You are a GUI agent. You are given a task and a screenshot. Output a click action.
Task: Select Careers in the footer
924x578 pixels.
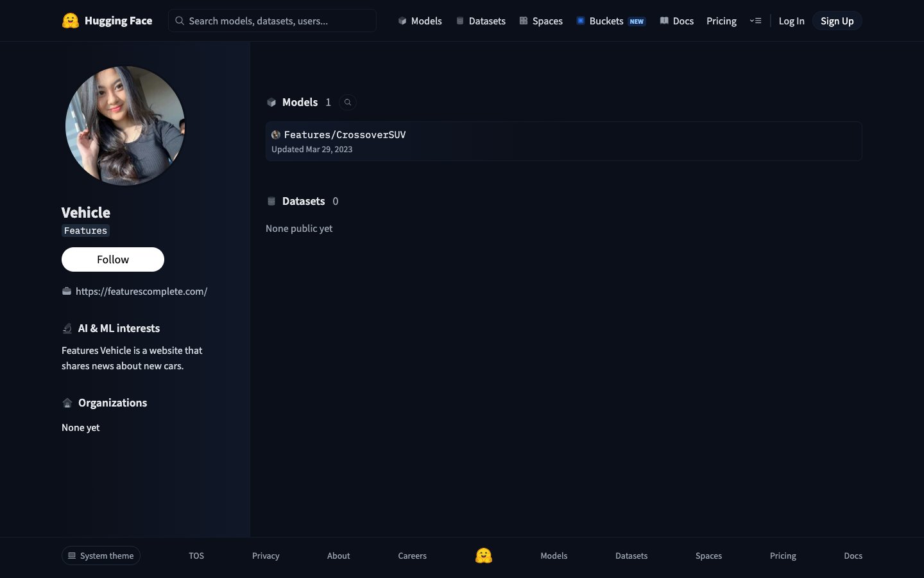412,556
